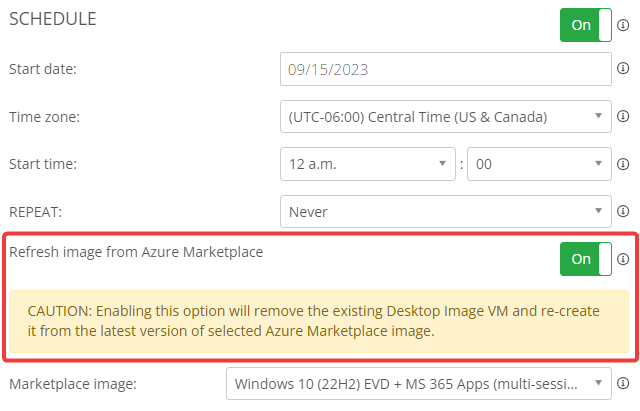640x411 pixels.
Task: Click the Start date input field
Action: pos(445,69)
